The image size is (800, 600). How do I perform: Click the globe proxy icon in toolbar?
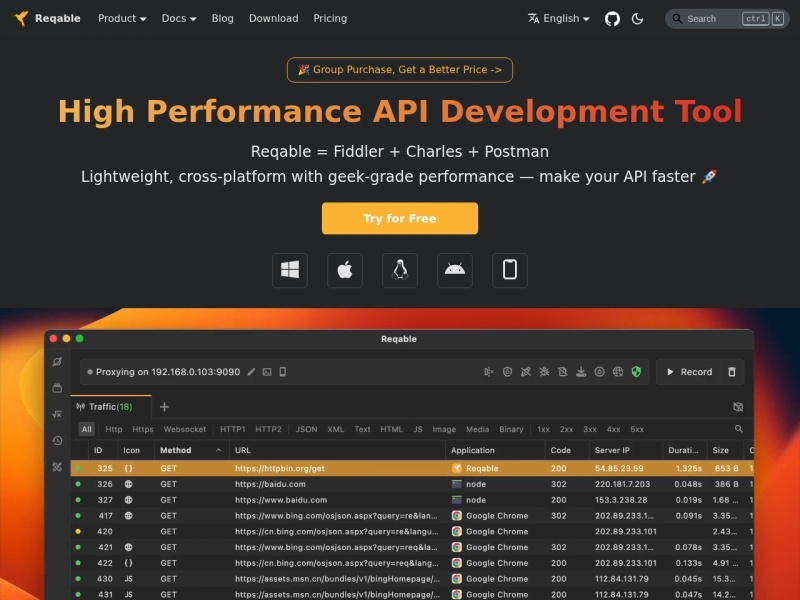coord(618,372)
